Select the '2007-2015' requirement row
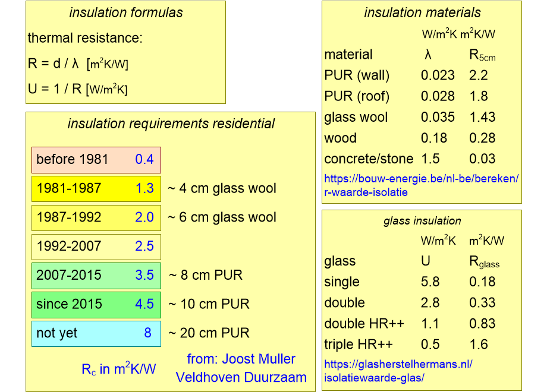 tap(96, 276)
